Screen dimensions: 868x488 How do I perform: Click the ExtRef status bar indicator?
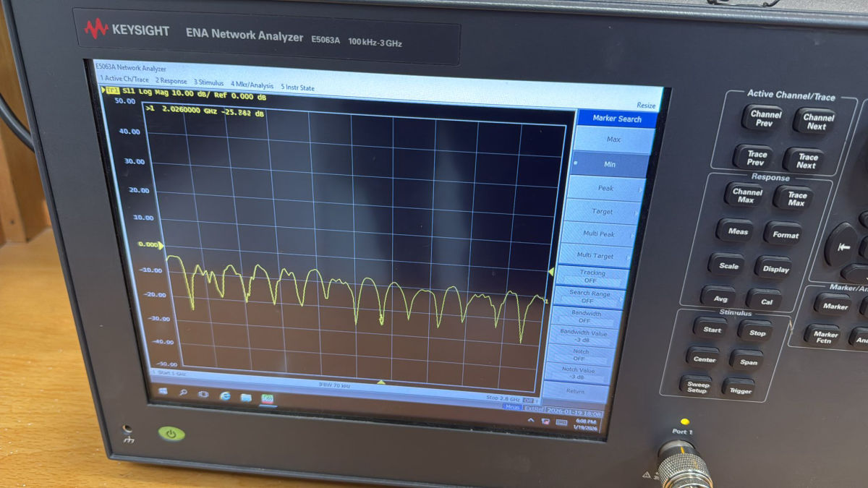534,409
